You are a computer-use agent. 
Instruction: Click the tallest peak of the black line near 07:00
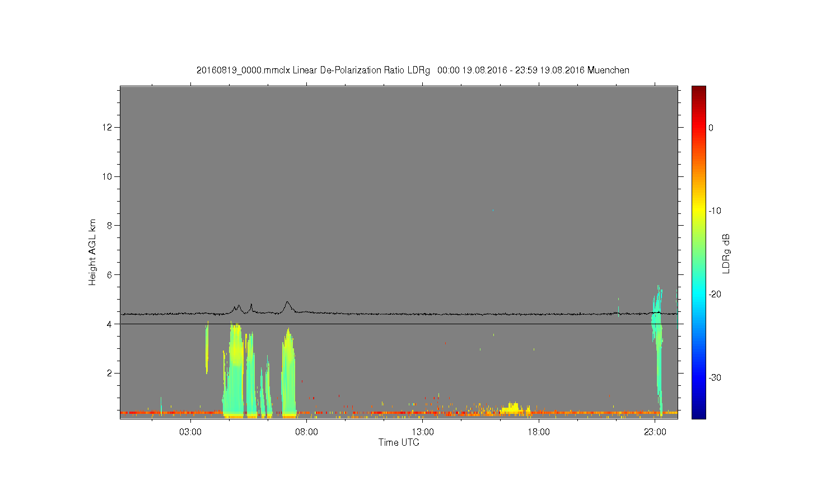click(x=287, y=302)
